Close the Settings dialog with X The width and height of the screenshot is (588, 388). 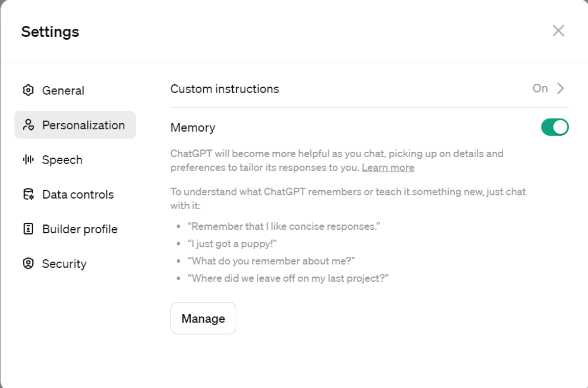pyautogui.click(x=558, y=31)
